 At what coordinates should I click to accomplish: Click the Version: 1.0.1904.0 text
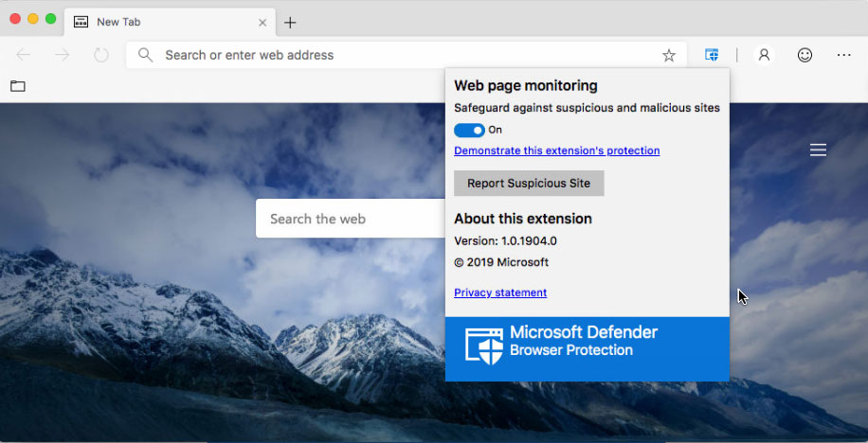(x=505, y=241)
